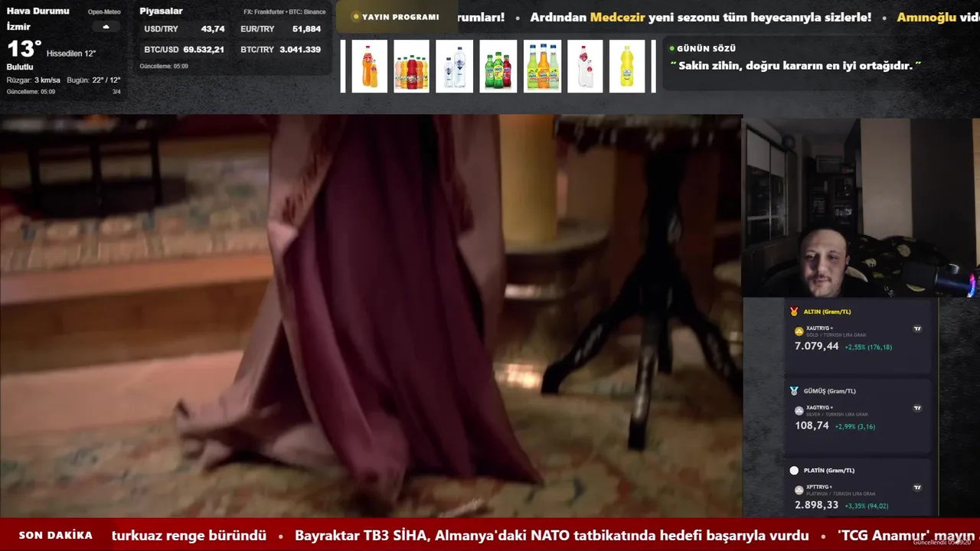Click the Medcezir highlighted word in the ticker
980x551 pixels.
[617, 17]
